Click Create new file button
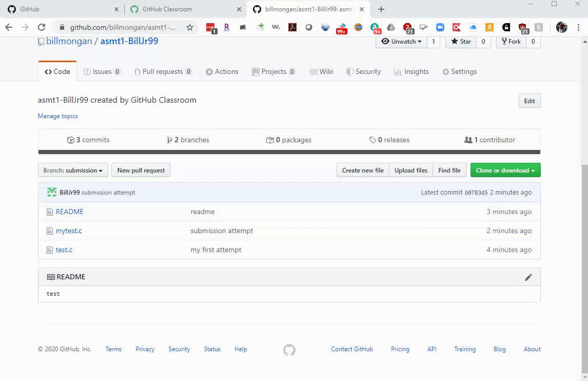The height and width of the screenshot is (381, 588). 363,170
